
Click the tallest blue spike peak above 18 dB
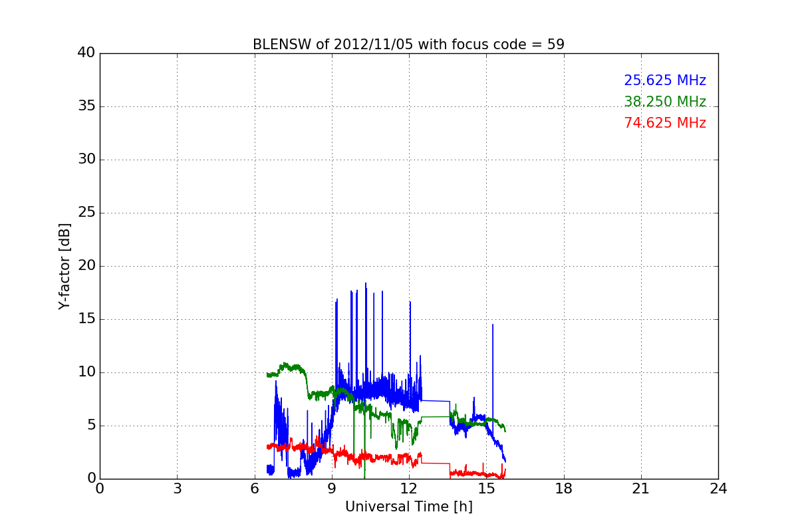point(365,284)
